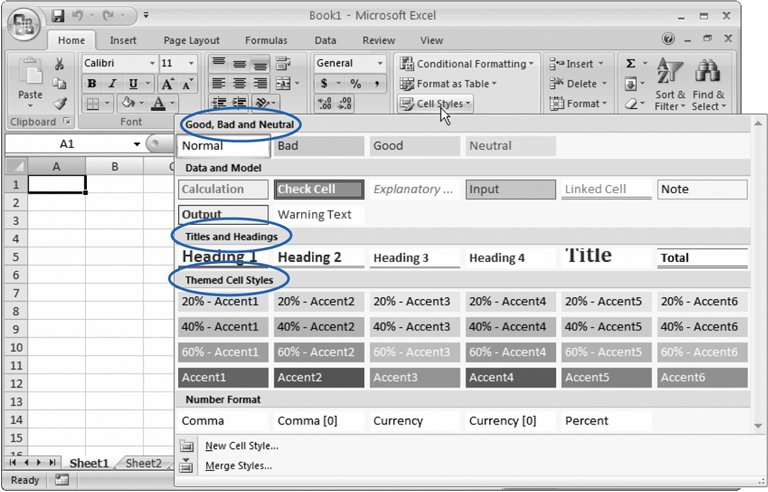Open the Formulas ribbon tab
Image resolution: width=768 pixels, height=492 pixels.
(266, 40)
